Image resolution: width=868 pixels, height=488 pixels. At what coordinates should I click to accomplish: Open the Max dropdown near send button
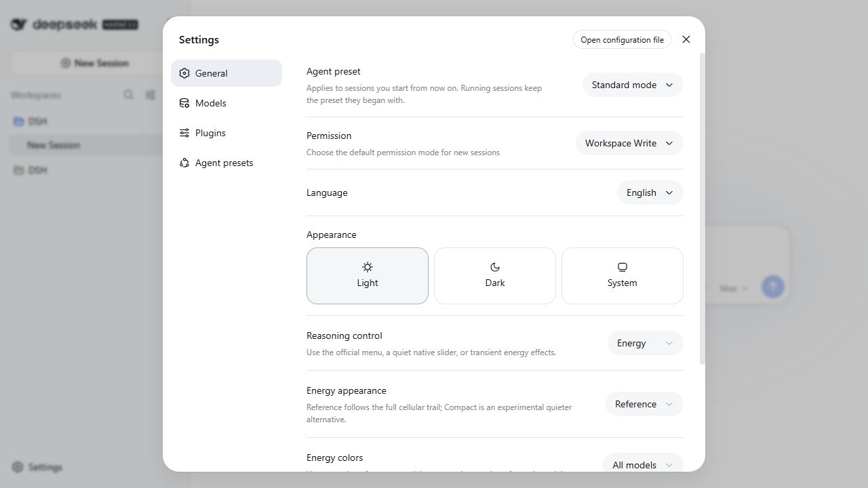point(734,288)
